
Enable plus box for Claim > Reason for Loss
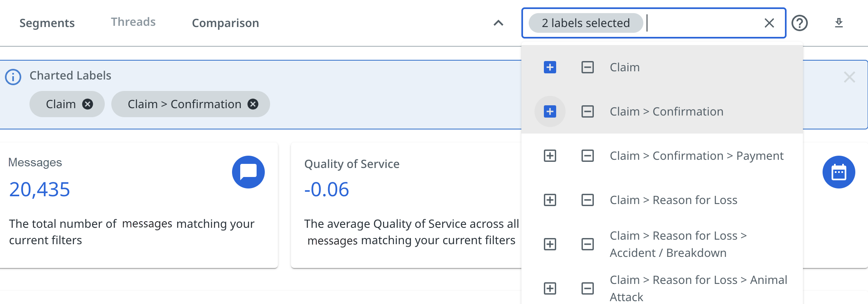[550, 200]
